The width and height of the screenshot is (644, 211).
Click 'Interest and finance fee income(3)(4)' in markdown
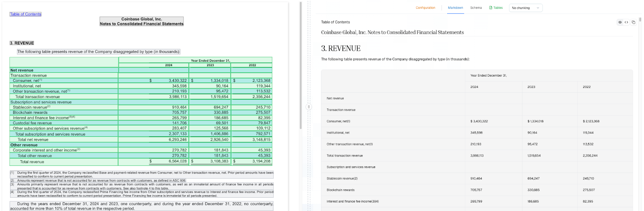[352, 201]
